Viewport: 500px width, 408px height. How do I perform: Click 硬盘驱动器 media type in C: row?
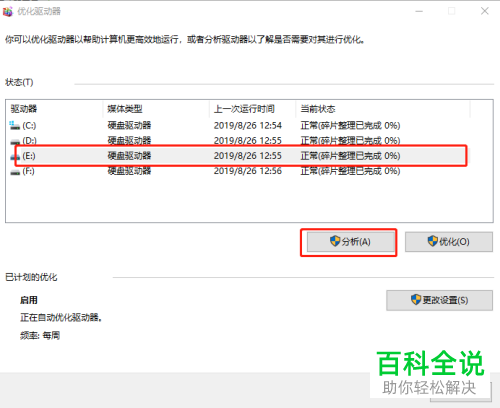coord(129,126)
